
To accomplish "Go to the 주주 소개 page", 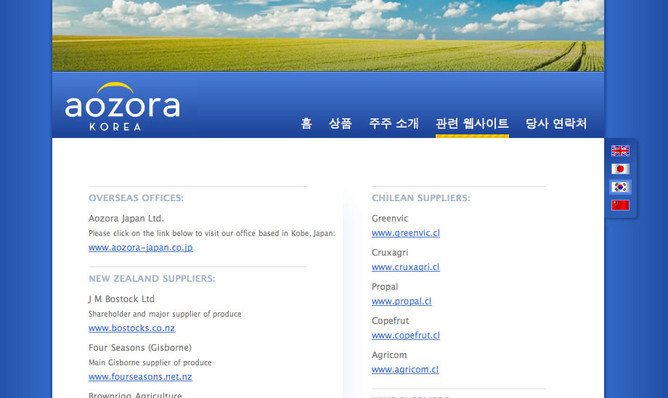I will pos(394,124).
